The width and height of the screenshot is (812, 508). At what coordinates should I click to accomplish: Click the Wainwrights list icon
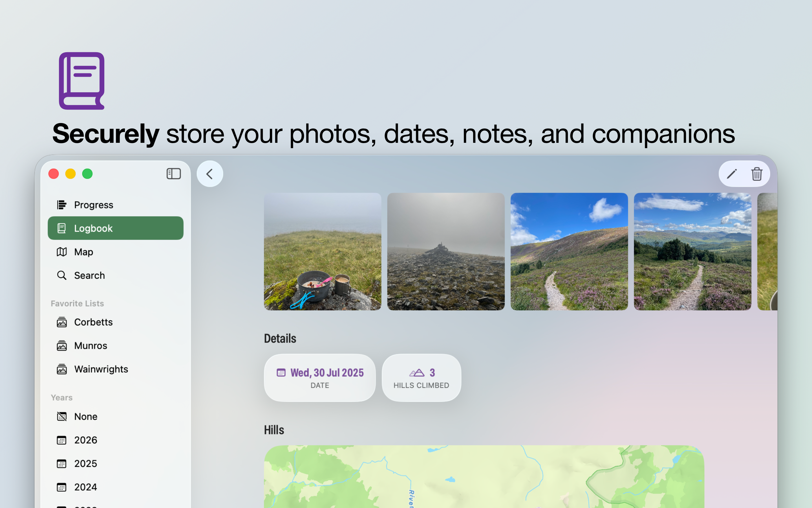(x=62, y=369)
